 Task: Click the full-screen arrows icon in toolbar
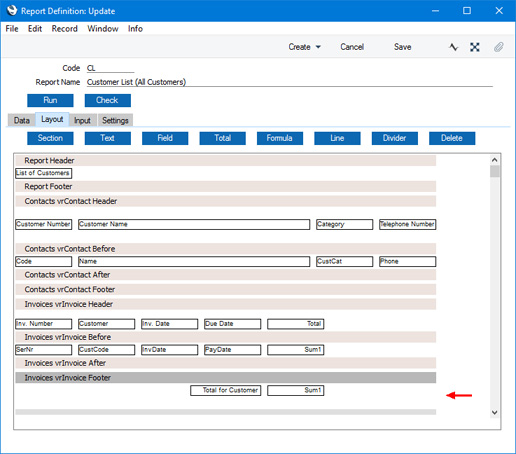click(x=475, y=47)
